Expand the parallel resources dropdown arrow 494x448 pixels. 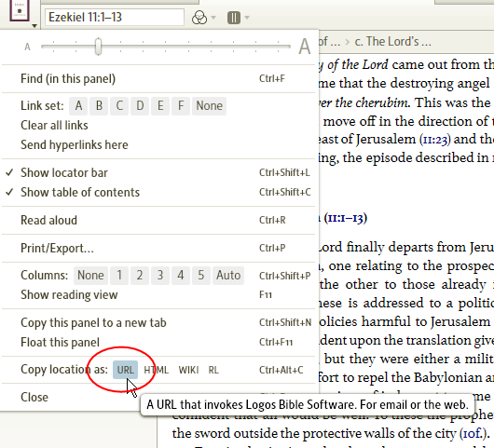click(247, 18)
